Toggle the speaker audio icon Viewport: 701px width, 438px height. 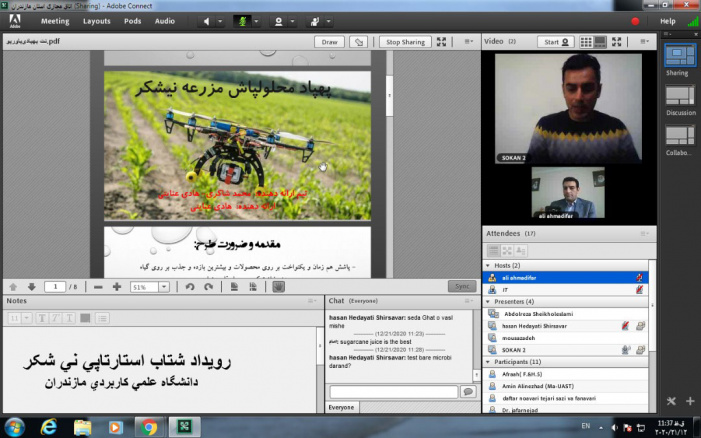(207, 20)
